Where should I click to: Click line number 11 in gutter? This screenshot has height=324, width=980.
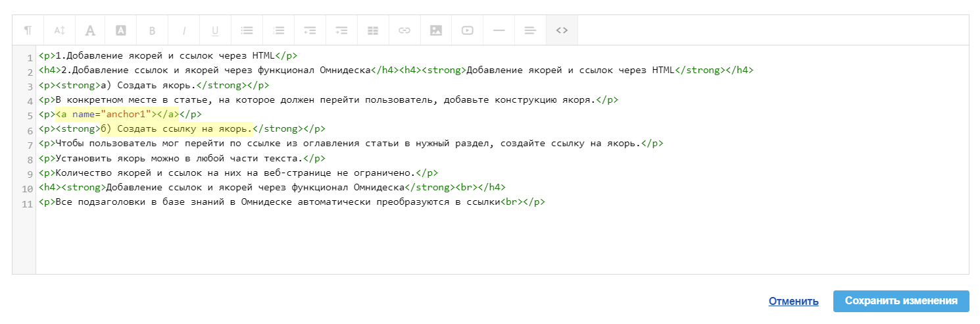[28, 204]
